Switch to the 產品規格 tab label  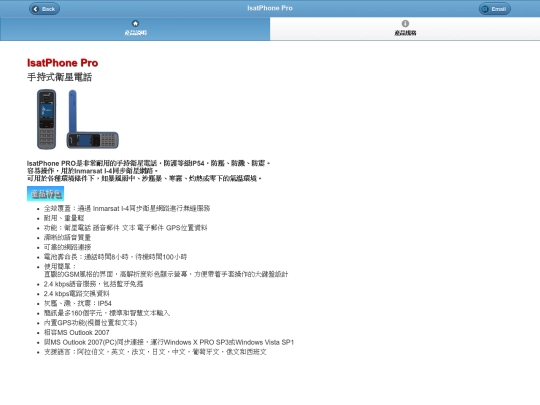coord(405,33)
